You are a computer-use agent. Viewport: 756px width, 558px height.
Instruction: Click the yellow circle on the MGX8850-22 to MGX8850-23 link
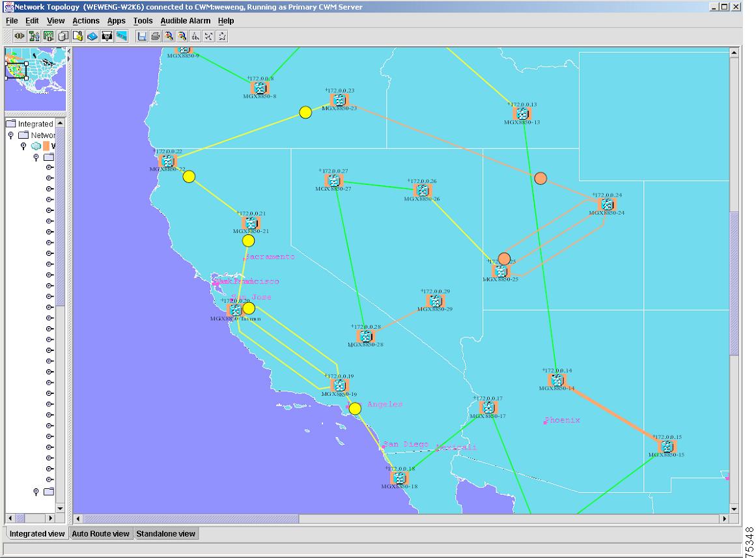pos(305,113)
